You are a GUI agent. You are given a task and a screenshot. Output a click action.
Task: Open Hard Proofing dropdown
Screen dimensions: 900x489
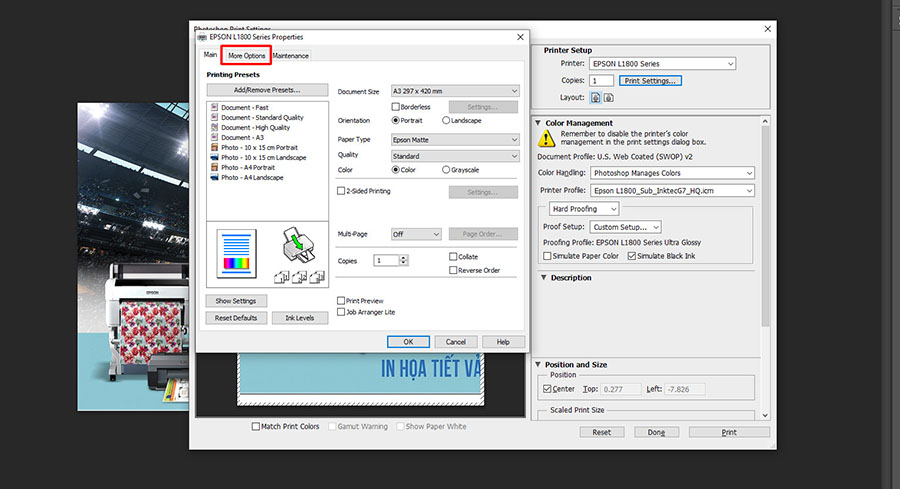pos(584,209)
